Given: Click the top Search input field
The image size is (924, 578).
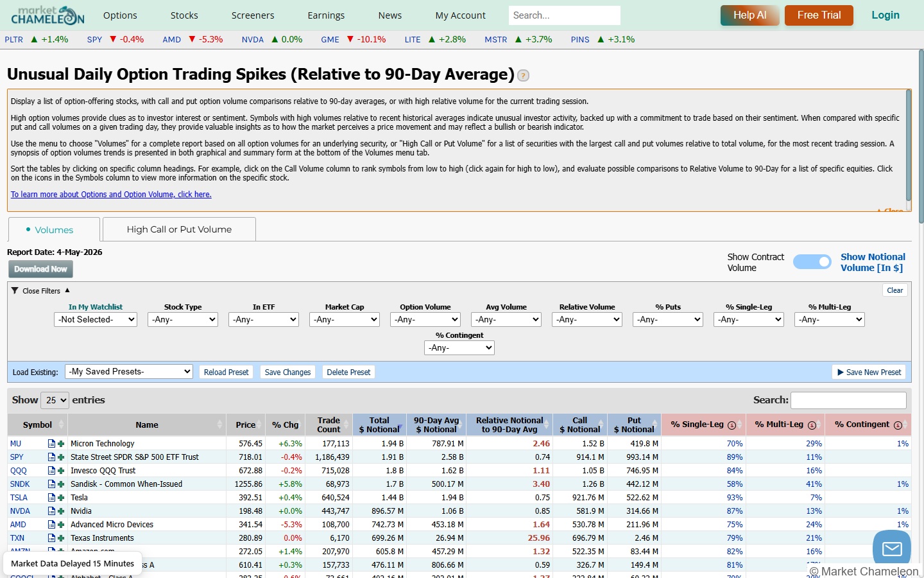Looking at the screenshot, I should click(565, 15).
